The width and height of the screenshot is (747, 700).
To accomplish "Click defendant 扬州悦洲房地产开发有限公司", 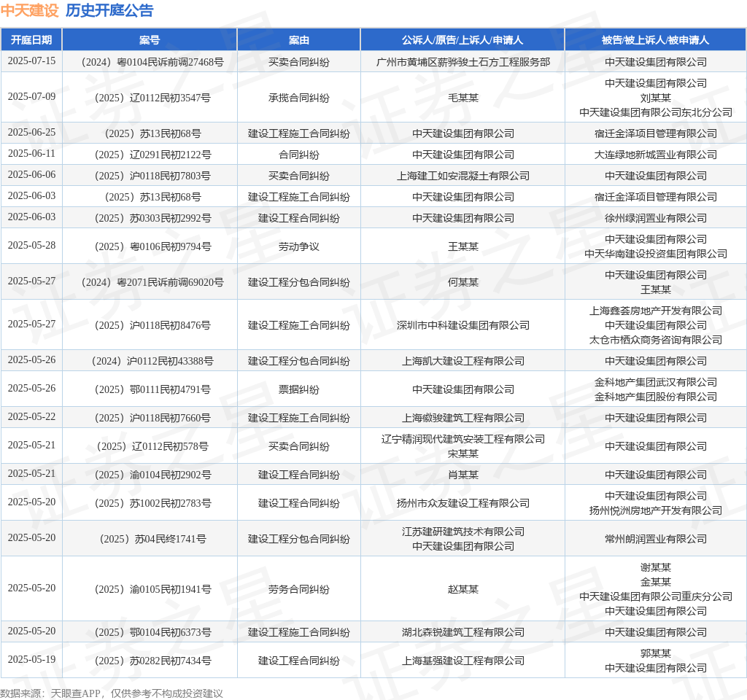I will coord(656,510).
